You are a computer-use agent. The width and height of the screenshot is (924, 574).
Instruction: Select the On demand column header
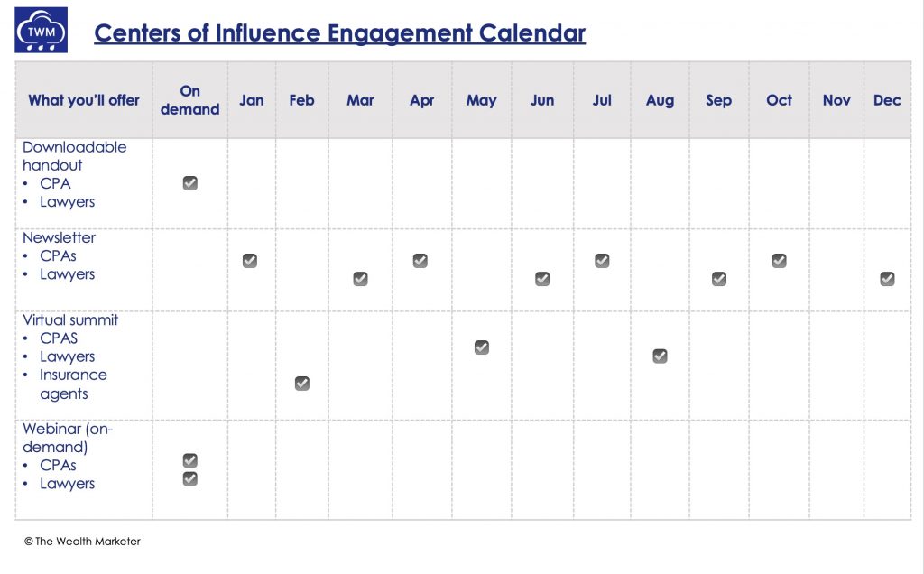189,100
